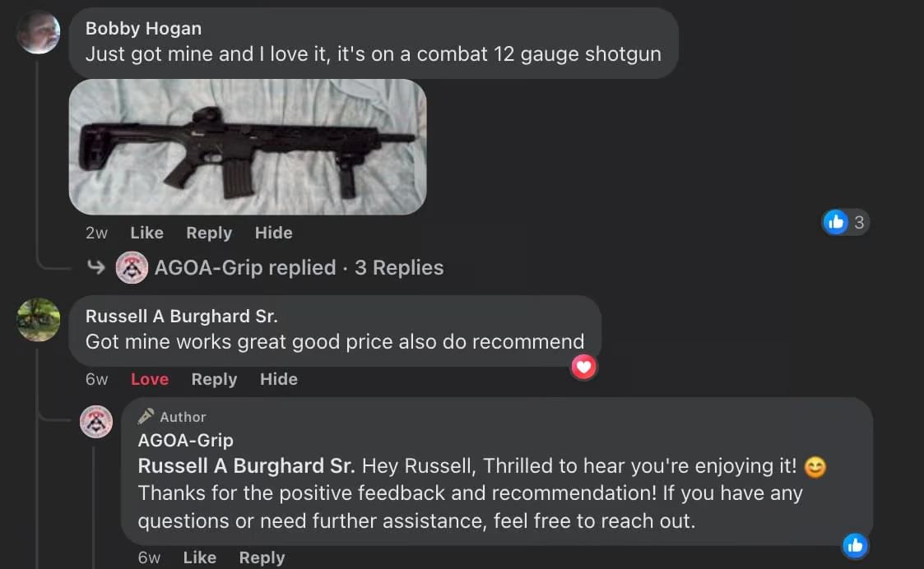The width and height of the screenshot is (924, 569).
Task: Reply to Russell's works great comment
Action: pyautogui.click(x=215, y=380)
